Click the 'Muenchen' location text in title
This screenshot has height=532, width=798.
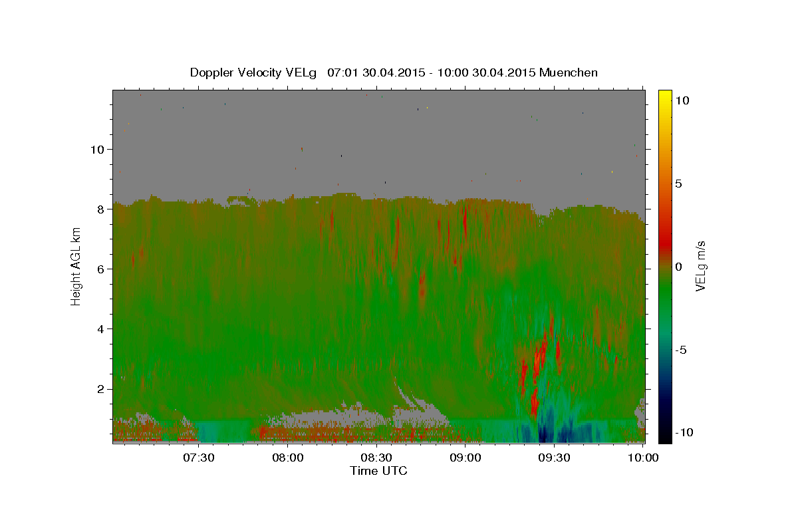tap(569, 72)
